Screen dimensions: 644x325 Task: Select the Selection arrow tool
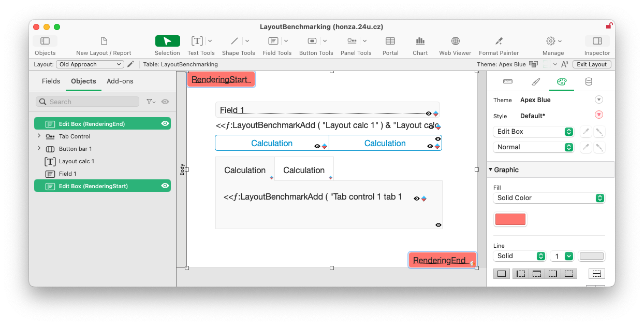coord(167,41)
